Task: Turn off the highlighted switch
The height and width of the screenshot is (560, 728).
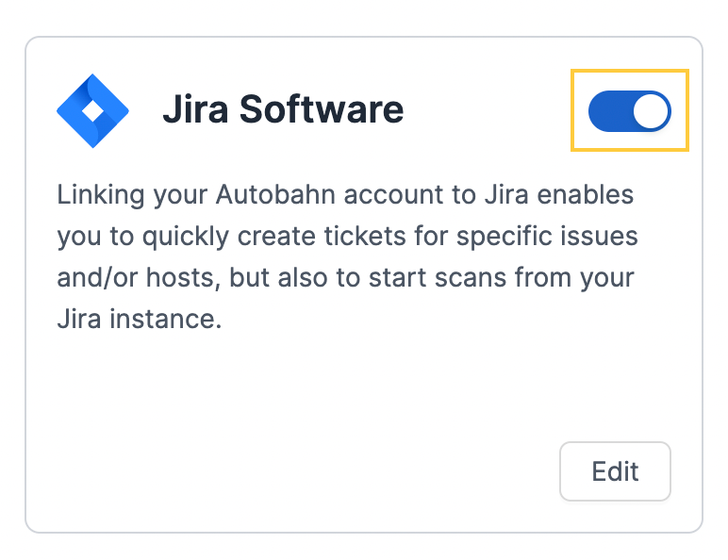Action: tap(630, 111)
